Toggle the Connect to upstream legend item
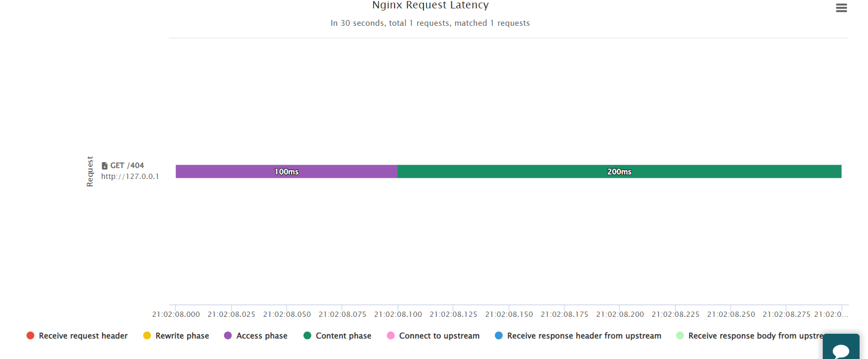Image resolution: width=868 pixels, height=359 pixels. (433, 336)
